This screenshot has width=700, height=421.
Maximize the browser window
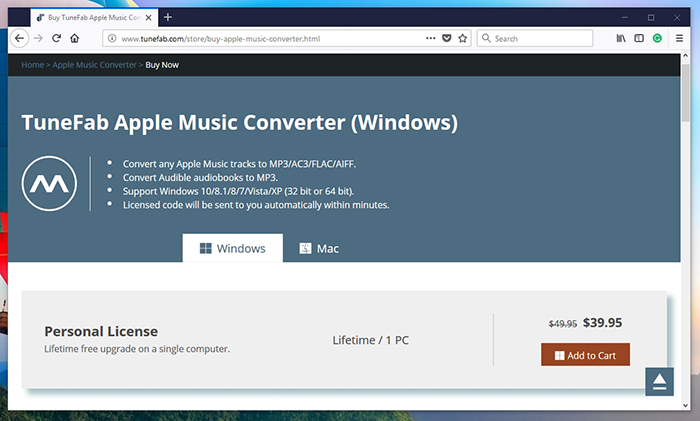tap(651, 17)
